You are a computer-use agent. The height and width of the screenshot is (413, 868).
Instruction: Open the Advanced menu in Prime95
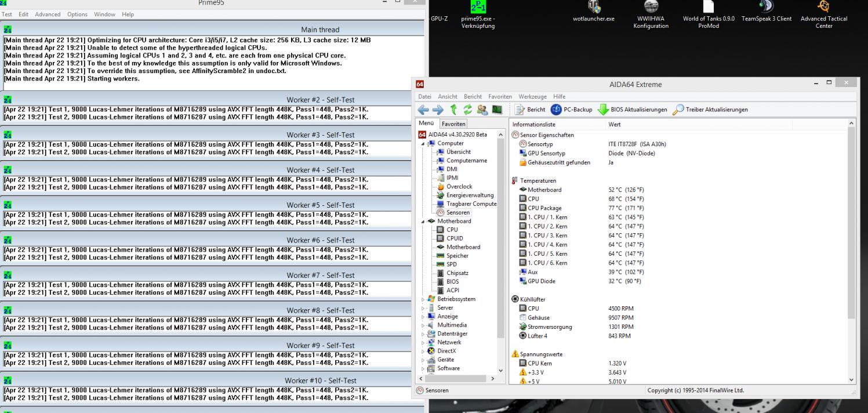coord(48,15)
